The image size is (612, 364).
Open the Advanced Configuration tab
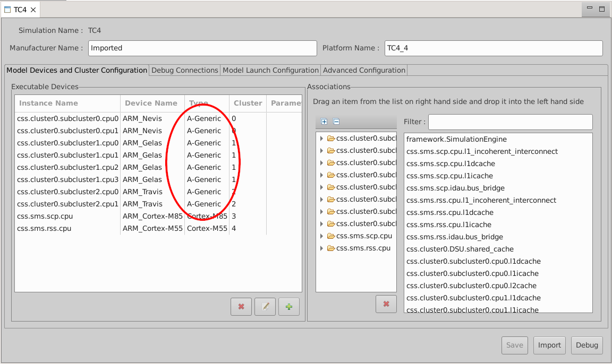pyautogui.click(x=364, y=70)
